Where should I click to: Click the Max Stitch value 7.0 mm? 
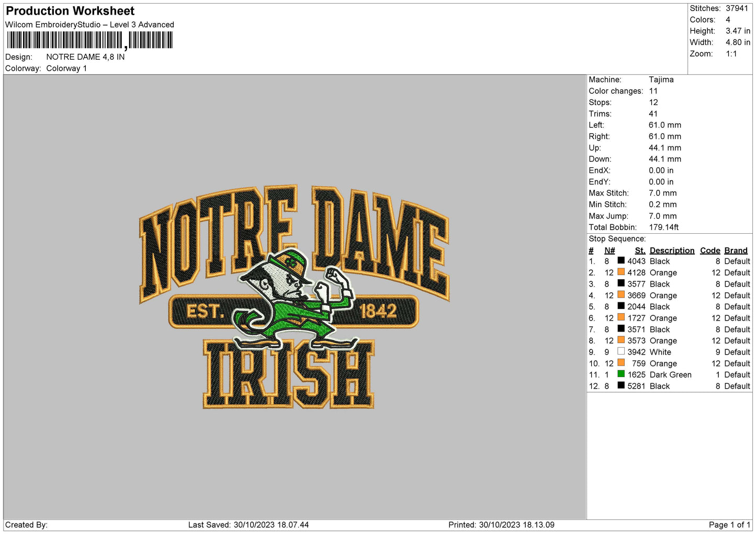(x=663, y=193)
